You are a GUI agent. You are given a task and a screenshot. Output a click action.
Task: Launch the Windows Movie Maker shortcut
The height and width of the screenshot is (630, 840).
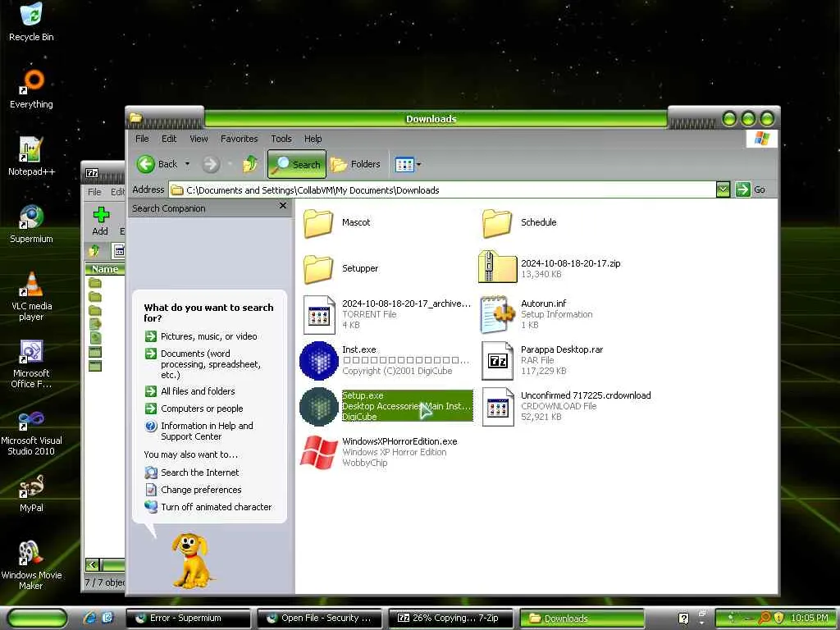(31, 565)
